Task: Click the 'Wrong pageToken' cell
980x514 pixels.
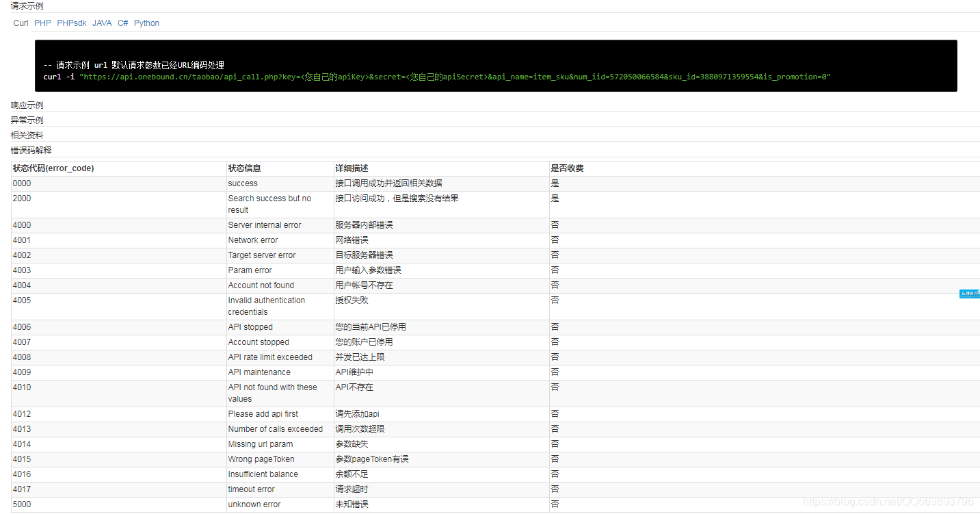Action: pos(280,459)
